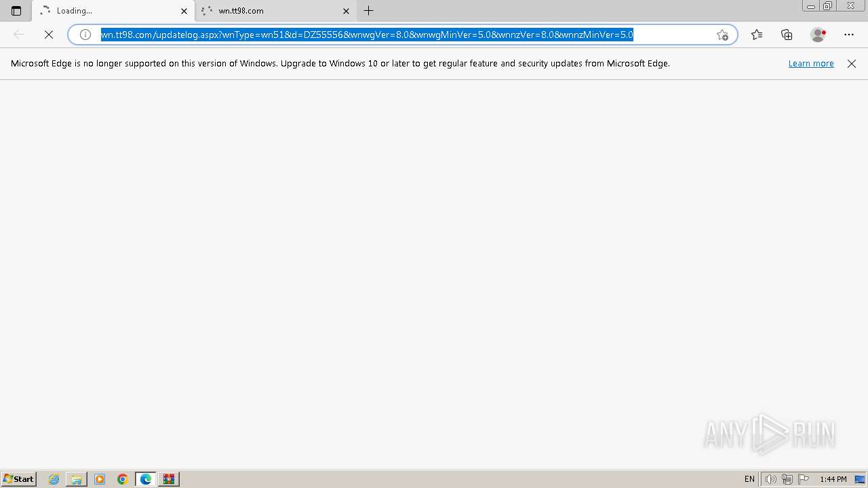Open the user profile menu

[818, 35]
